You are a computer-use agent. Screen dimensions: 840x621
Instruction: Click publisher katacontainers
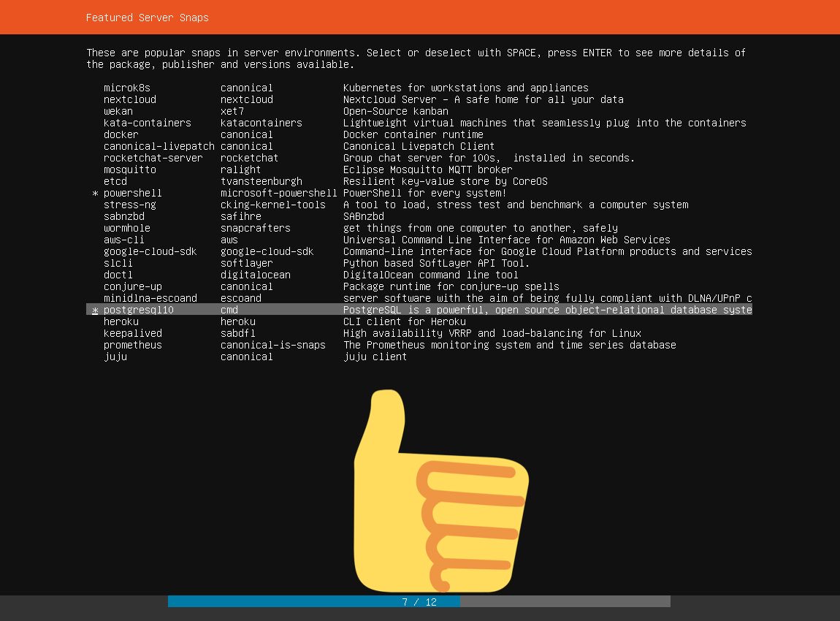[x=261, y=123]
